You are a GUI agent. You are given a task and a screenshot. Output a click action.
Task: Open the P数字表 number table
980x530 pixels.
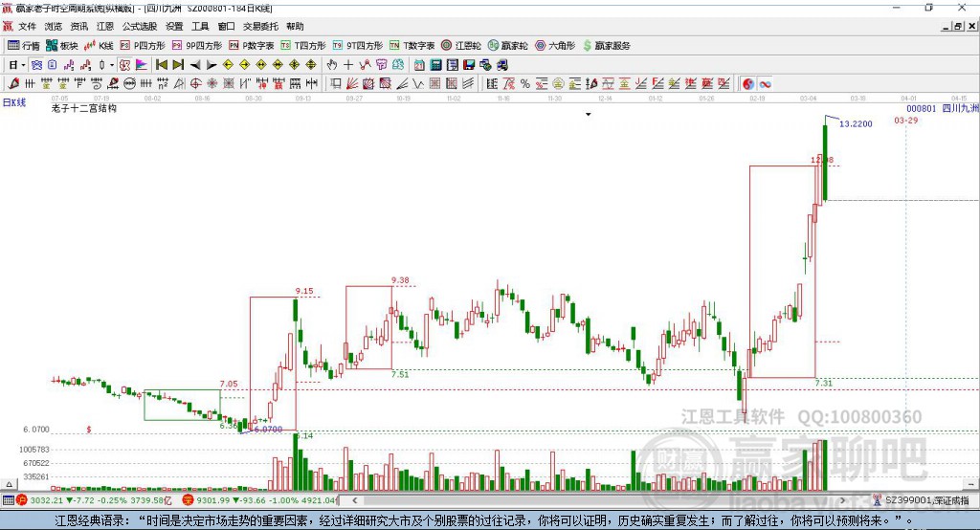252,46
